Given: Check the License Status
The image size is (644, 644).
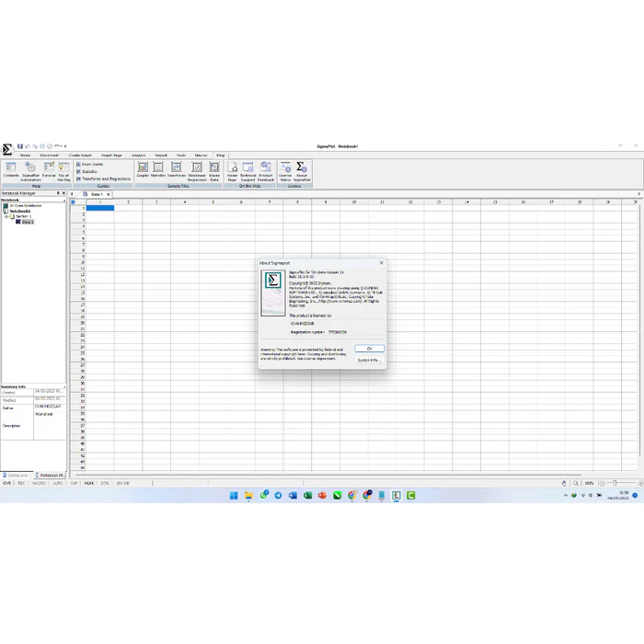Looking at the screenshot, I should click(x=285, y=171).
